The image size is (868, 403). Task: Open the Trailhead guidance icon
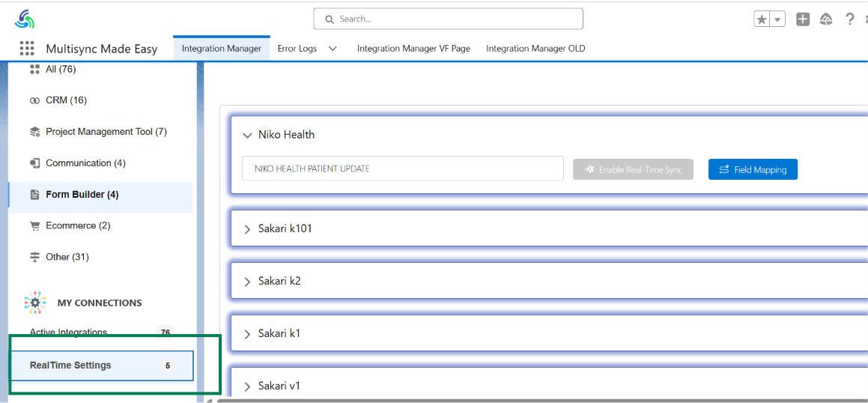[827, 19]
